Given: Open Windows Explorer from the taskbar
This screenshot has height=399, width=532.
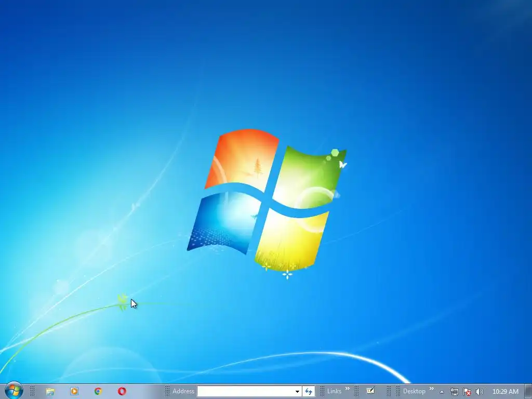Looking at the screenshot, I should (50, 392).
